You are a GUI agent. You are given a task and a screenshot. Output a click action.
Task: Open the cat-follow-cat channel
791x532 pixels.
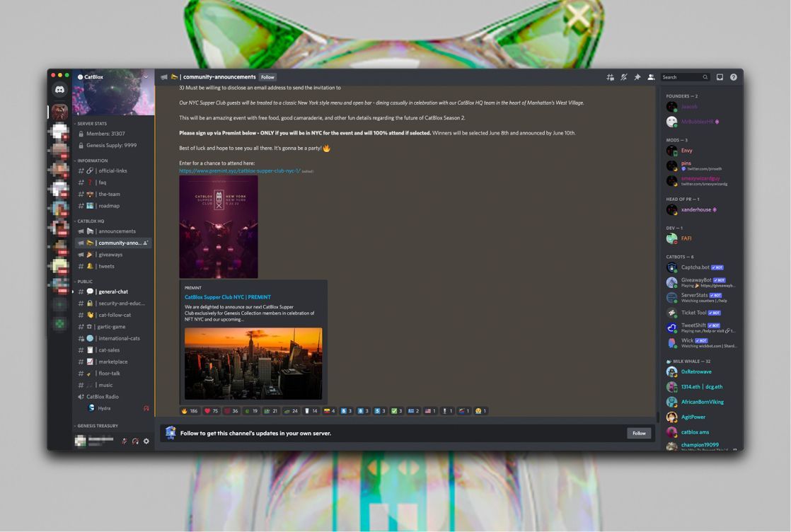pyautogui.click(x=113, y=315)
